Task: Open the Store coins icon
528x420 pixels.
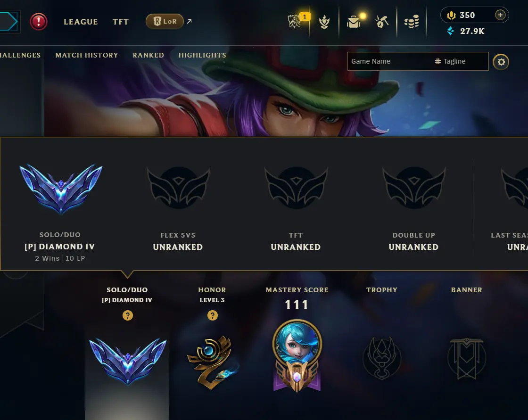Action: [x=412, y=22]
